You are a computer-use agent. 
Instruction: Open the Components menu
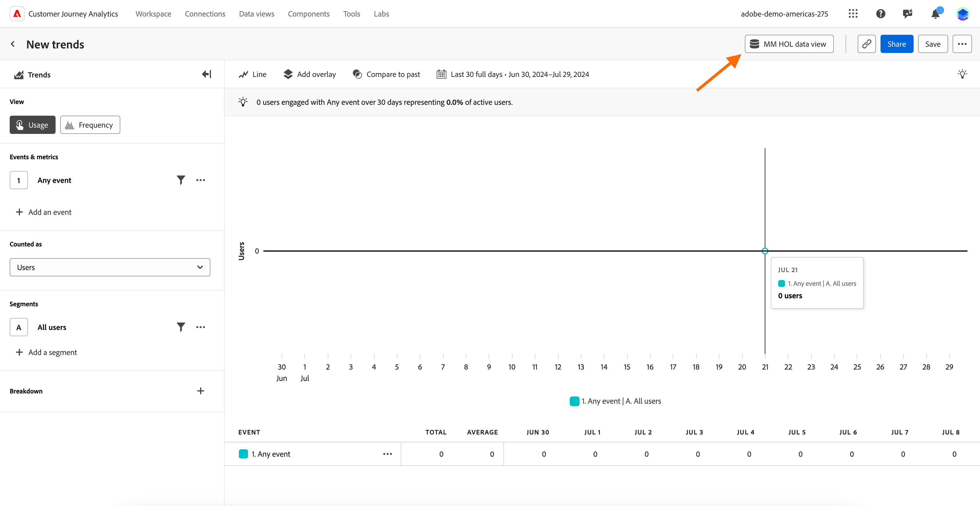tap(308, 14)
